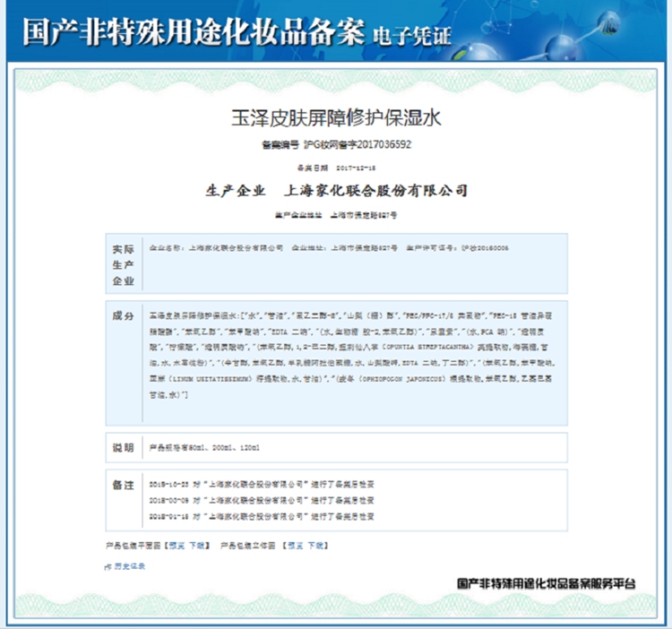This screenshot has height=629, width=672.
Task: Download the 产品包装立体图 file
Action: [x=317, y=545]
